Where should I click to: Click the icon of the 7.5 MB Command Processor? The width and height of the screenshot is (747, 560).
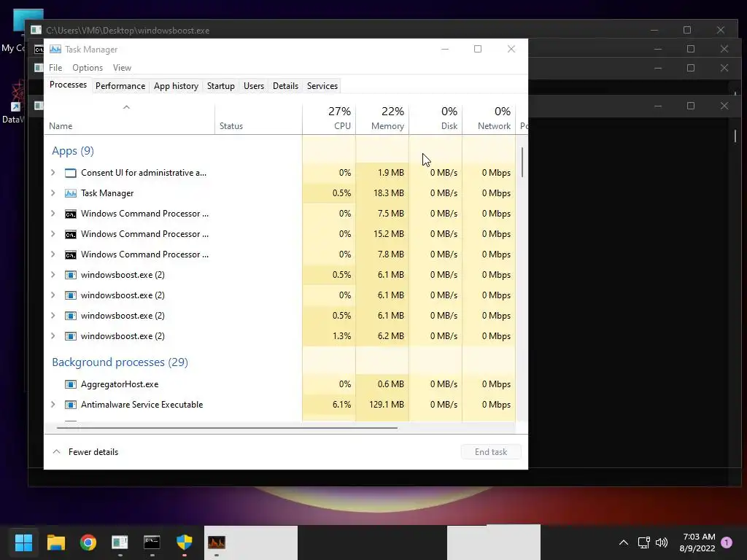71,214
